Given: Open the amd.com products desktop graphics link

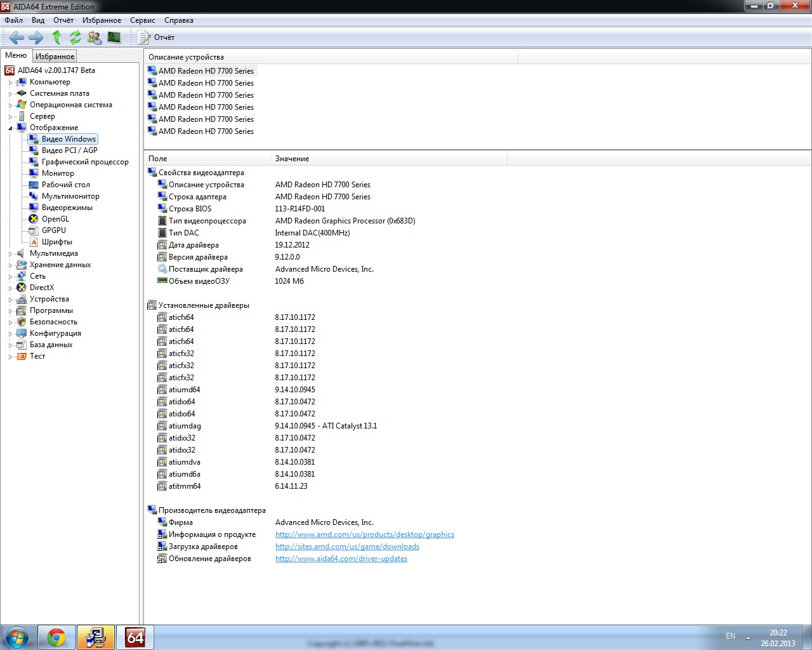Looking at the screenshot, I should (x=364, y=534).
